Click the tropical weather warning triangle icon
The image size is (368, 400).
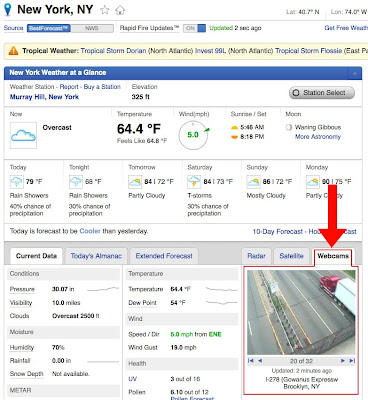13,51
